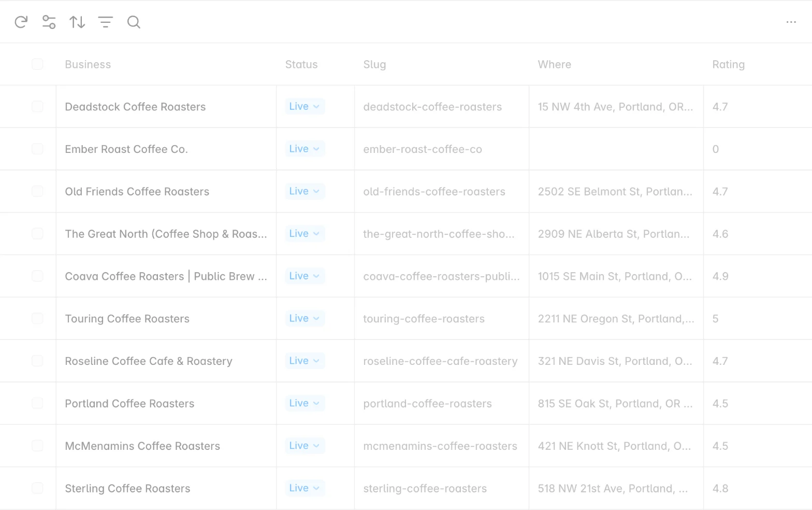Image resolution: width=812 pixels, height=510 pixels.
Task: Open status dropdown for The Great North
Action: tap(304, 234)
